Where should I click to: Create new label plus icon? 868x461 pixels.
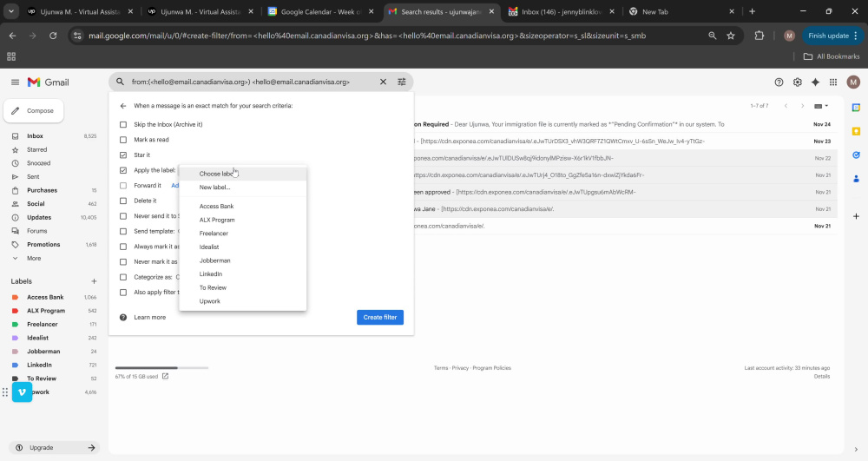point(94,281)
